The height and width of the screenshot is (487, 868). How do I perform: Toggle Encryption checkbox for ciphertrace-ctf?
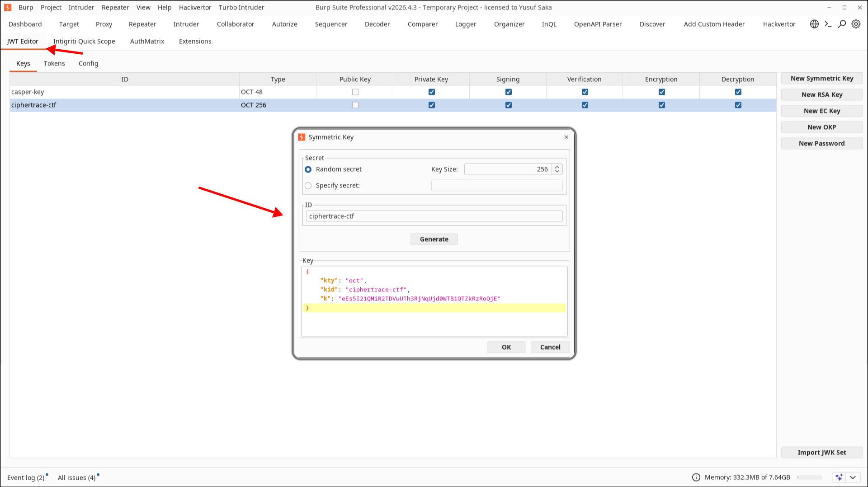tap(662, 105)
